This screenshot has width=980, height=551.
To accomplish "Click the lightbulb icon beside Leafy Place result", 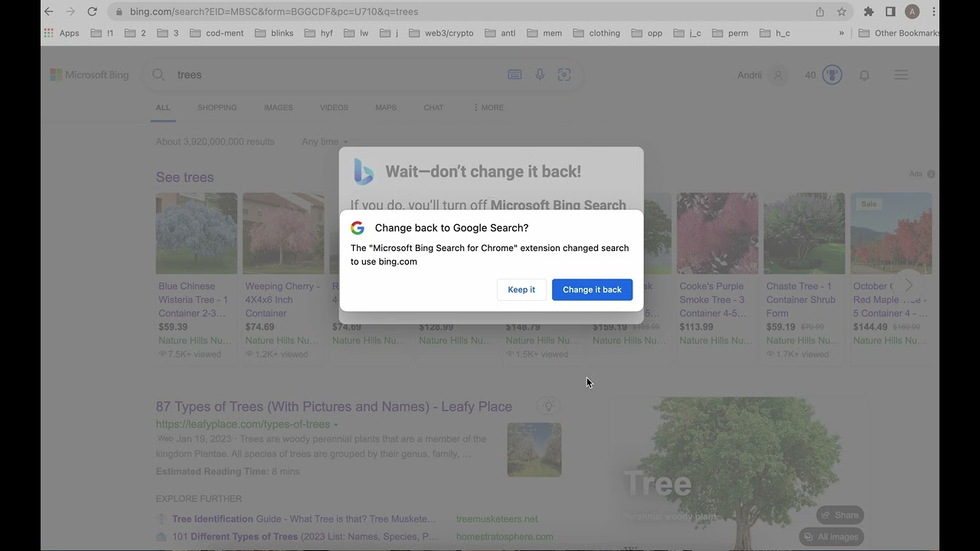I will coord(547,406).
